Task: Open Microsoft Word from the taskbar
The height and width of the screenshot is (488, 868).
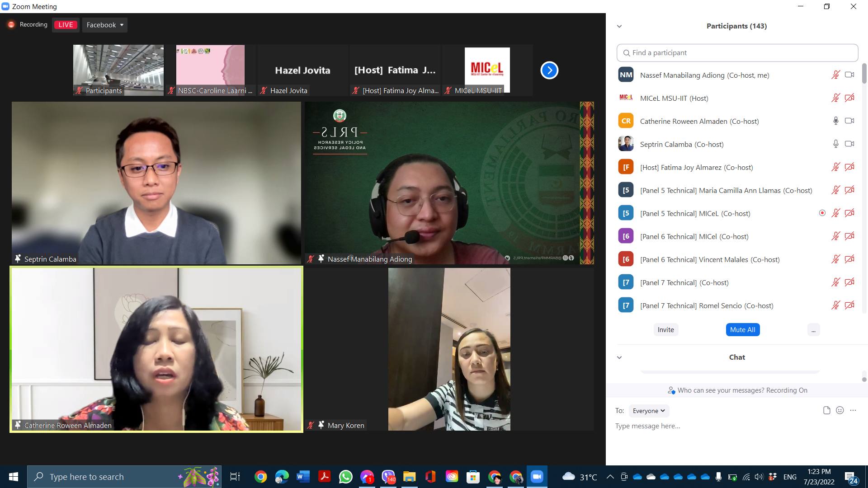Action: click(303, 477)
